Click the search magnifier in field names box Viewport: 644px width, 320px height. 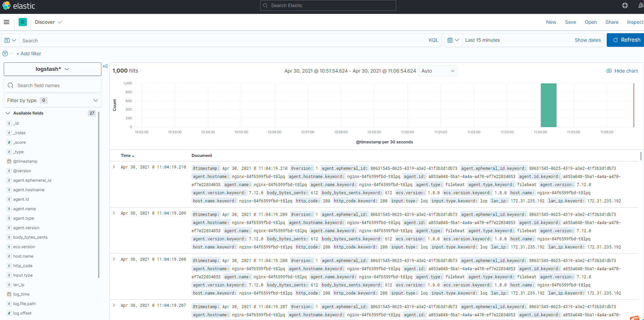pos(11,85)
